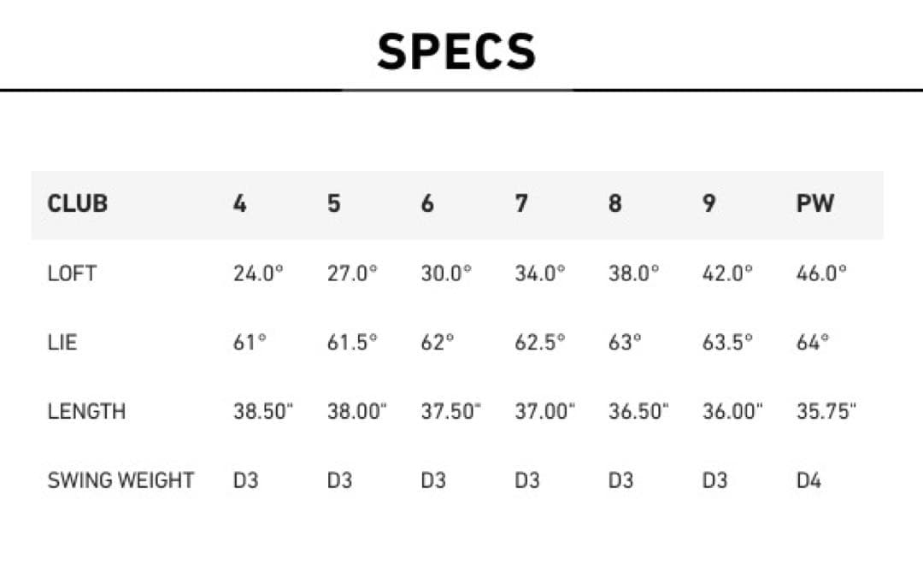Screen dimensions: 923x588
Task: Click the 34.0° loft value
Action: click(539, 273)
